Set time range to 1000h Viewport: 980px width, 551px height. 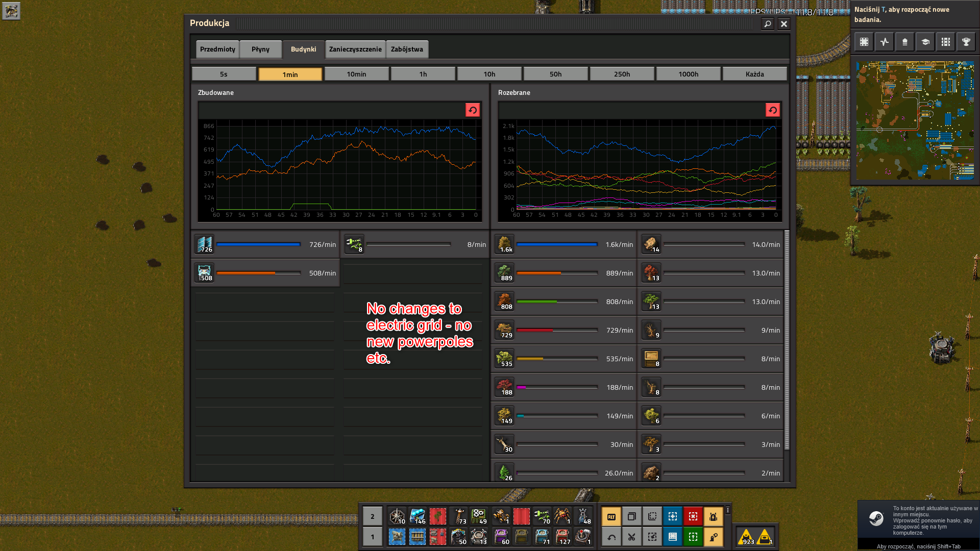click(689, 74)
